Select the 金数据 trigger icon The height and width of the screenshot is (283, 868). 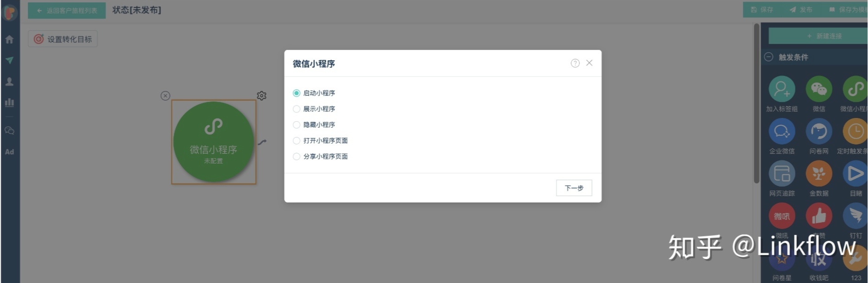(x=819, y=174)
